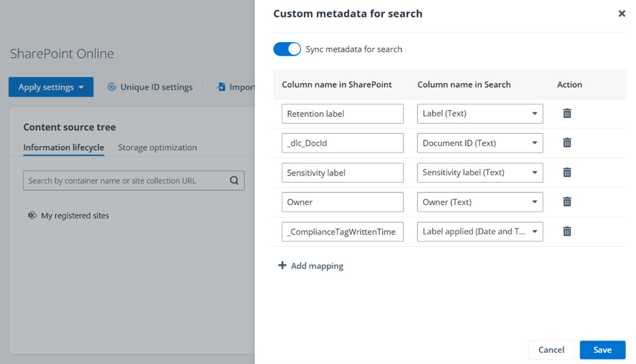Delete the Retention label mapping row
Screen dimensions: 636x364
click(x=567, y=114)
